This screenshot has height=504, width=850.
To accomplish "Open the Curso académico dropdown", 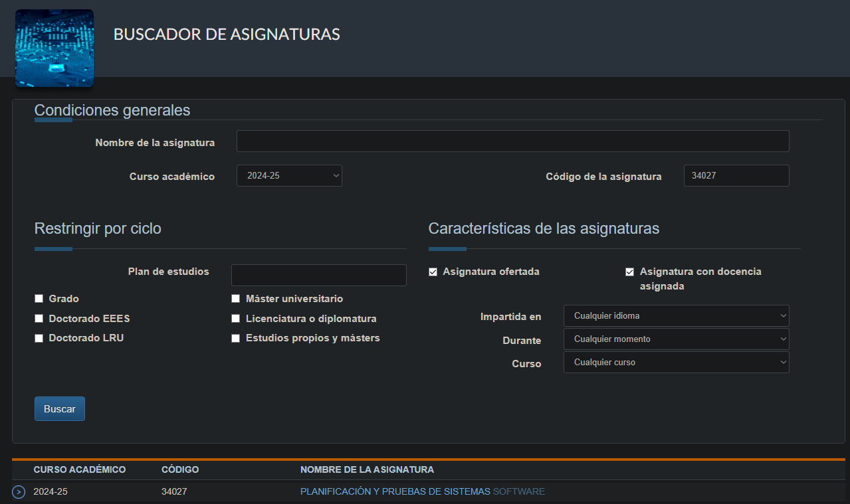I will click(x=289, y=176).
